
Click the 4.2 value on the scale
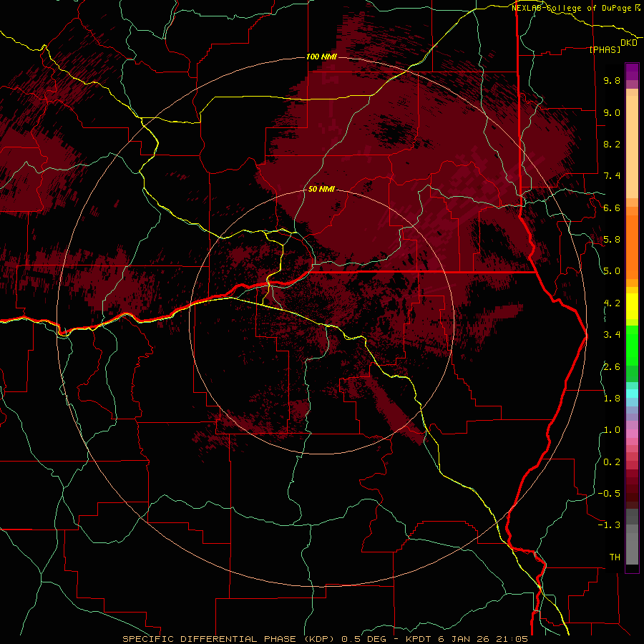612,303
